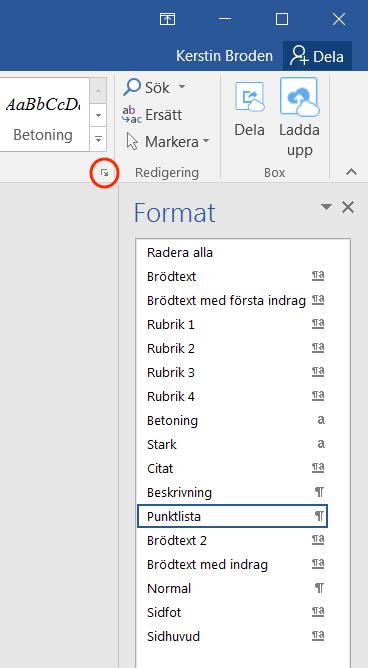
Task: Apply Brödtext med första indrag style
Action: pos(233,300)
